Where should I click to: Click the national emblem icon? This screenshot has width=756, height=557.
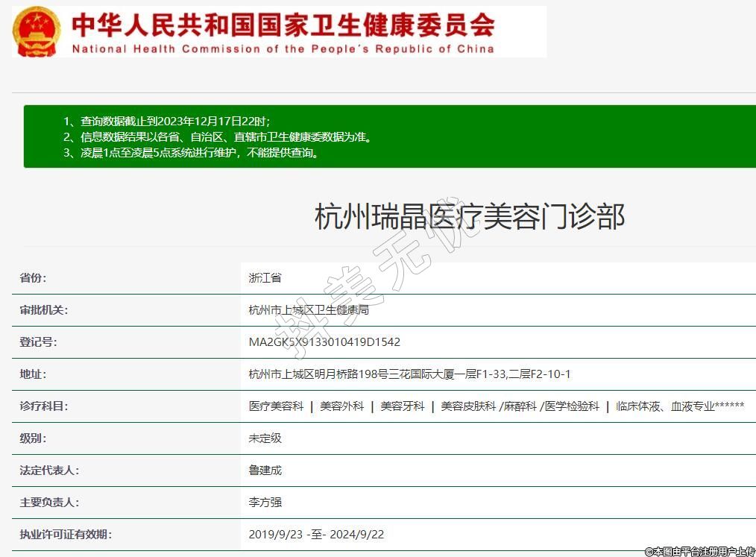pyautogui.click(x=37, y=31)
